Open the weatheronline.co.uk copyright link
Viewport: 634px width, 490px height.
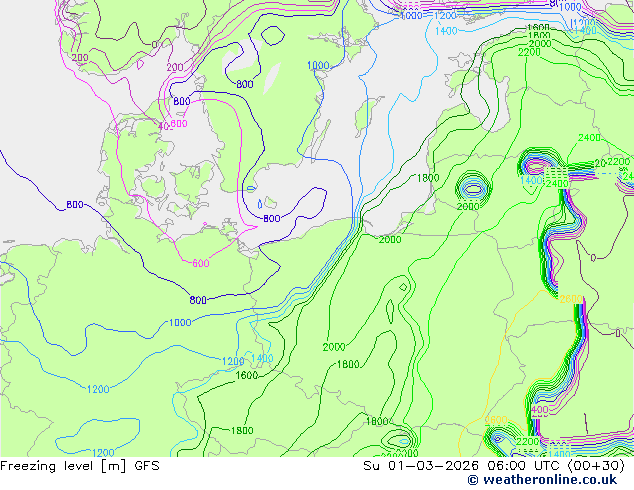click(x=543, y=480)
